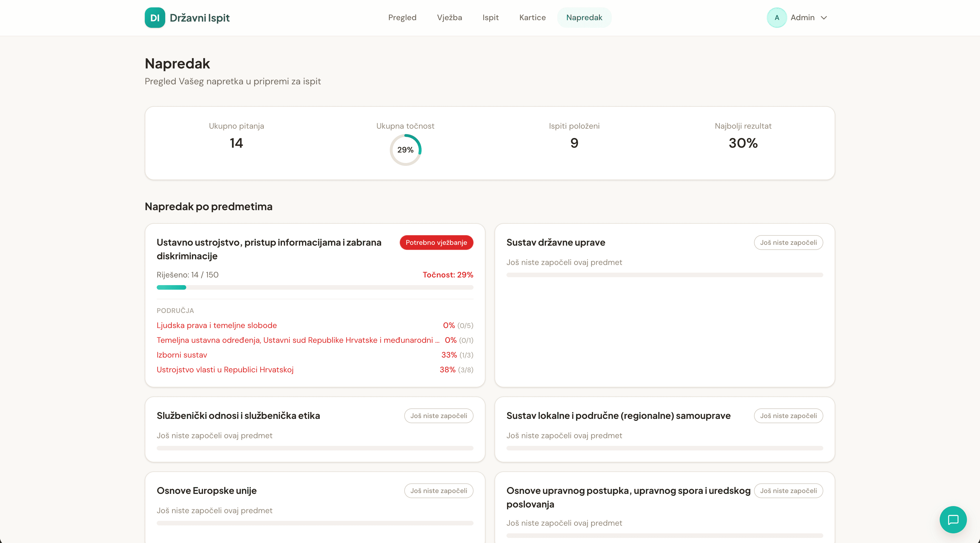Select Ustrojstvo vlasti u Republici Hrvatskoj
The height and width of the screenshot is (543, 980).
225,369
